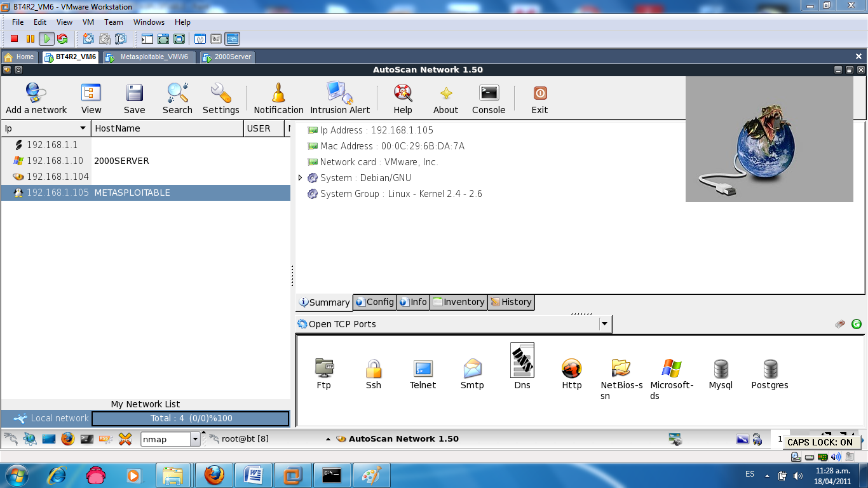868x488 pixels.
Task: Switch to the Info tab
Action: point(413,302)
